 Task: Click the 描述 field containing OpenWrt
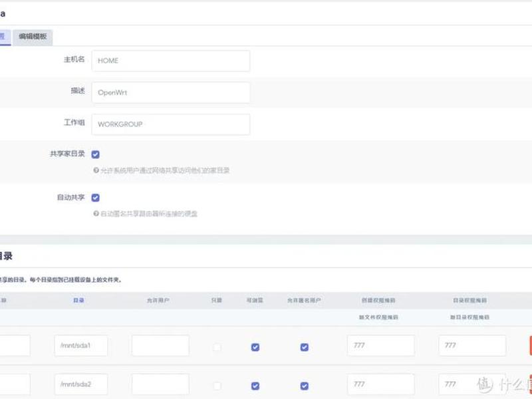(x=171, y=92)
